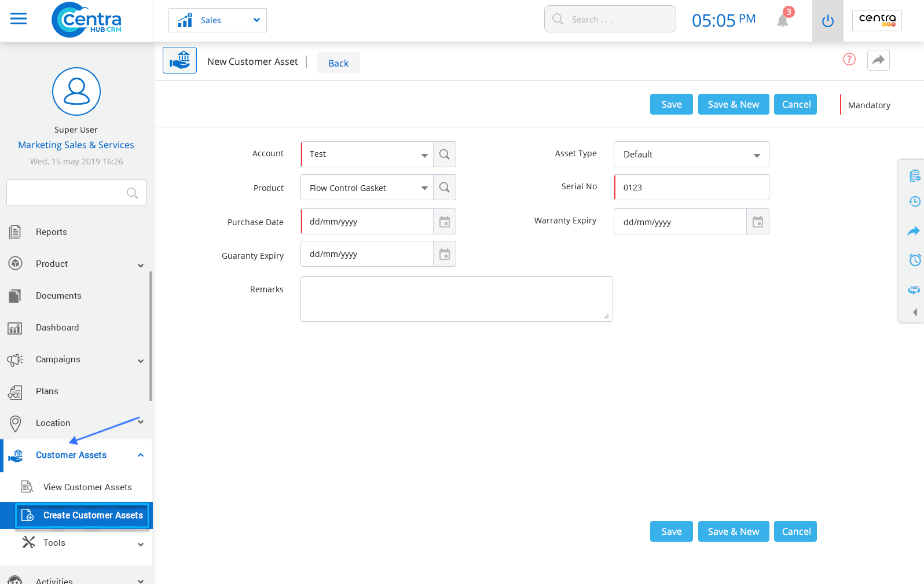The image size is (924, 584).
Task: Click the notes icon in right panel
Action: tap(915, 175)
